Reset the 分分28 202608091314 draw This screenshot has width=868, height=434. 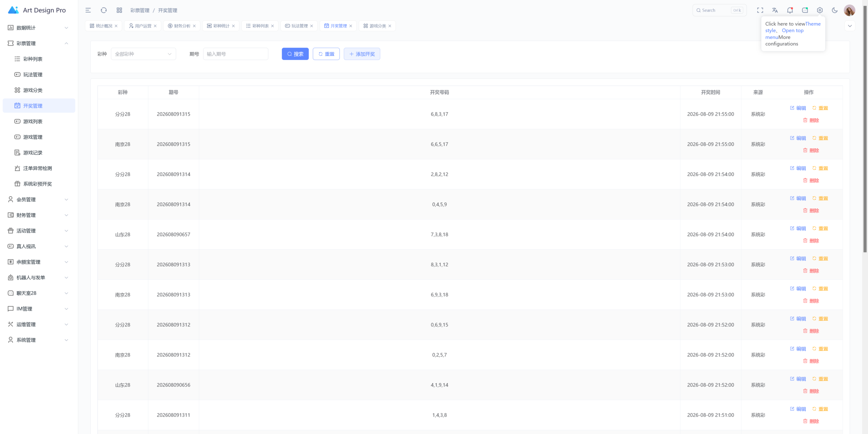coord(820,168)
